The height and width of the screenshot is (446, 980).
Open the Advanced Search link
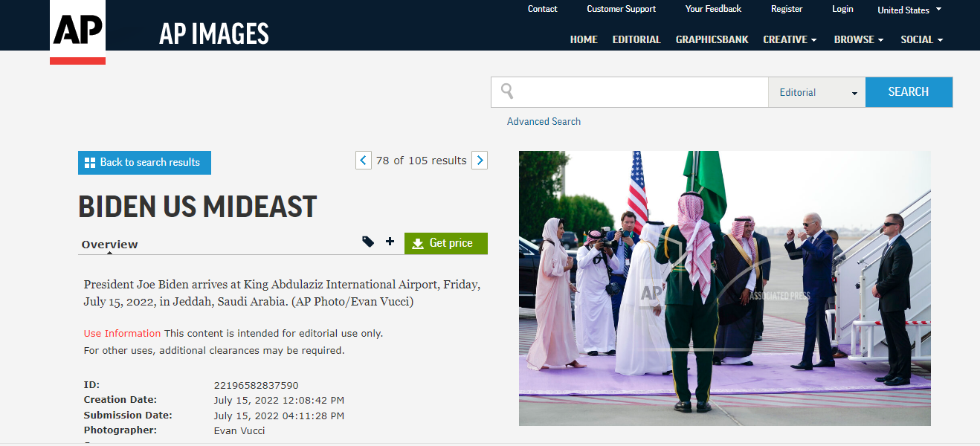544,121
